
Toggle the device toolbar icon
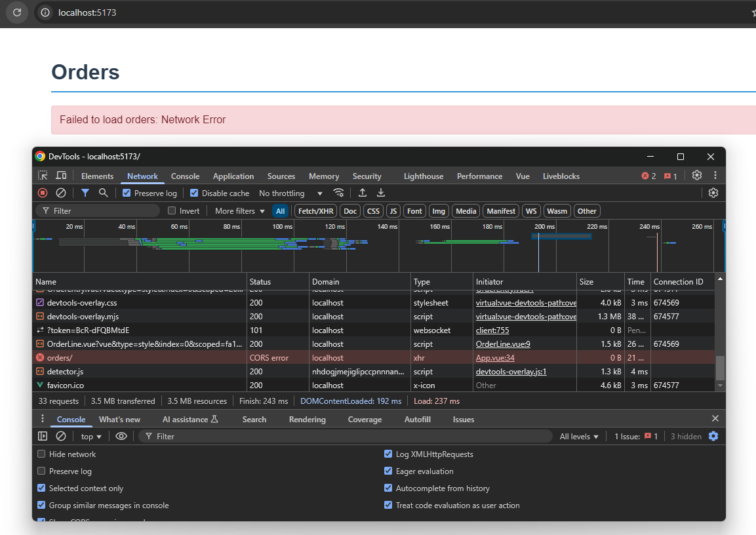(61, 176)
